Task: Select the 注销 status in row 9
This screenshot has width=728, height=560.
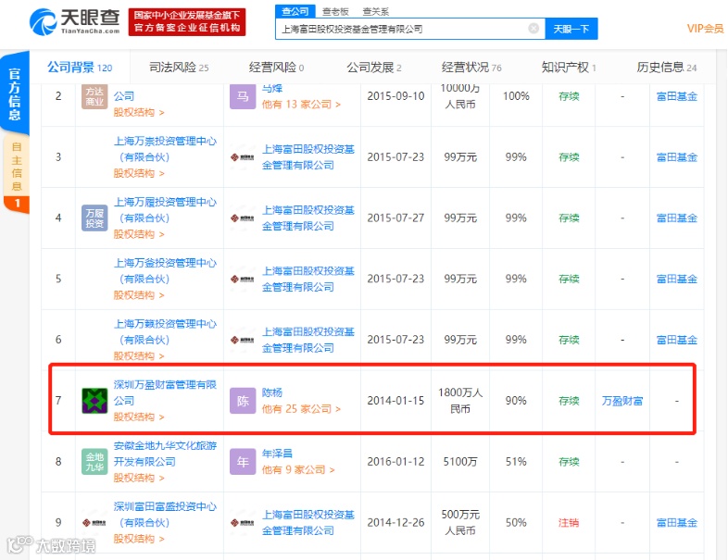Action: pyautogui.click(x=569, y=523)
